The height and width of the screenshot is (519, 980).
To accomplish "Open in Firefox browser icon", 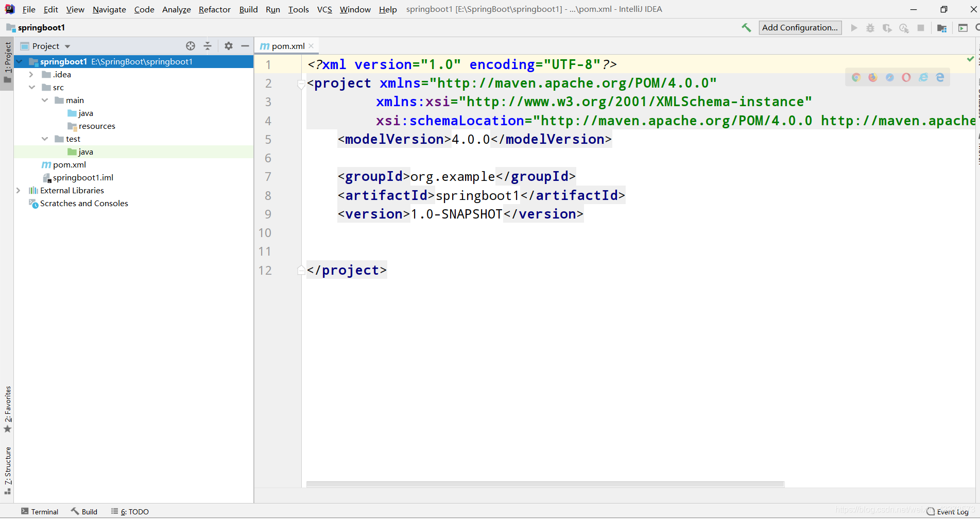I will (873, 77).
